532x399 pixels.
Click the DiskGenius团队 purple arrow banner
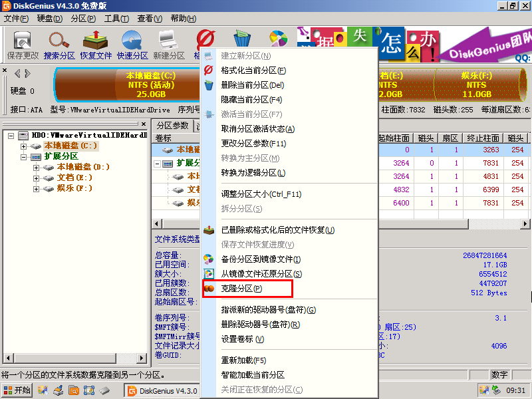485,46
